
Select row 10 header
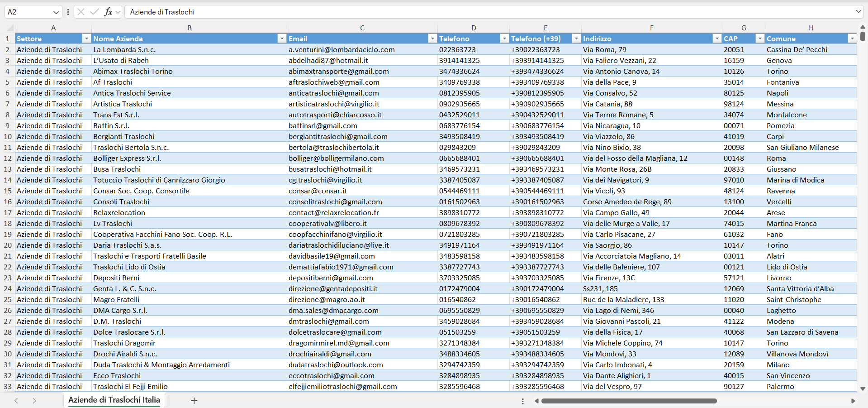(x=8, y=136)
